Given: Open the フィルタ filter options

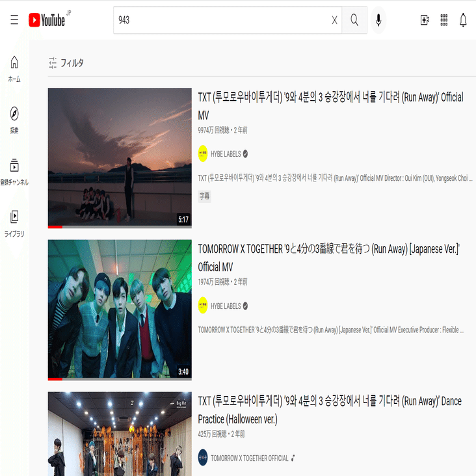Looking at the screenshot, I should pyautogui.click(x=66, y=63).
